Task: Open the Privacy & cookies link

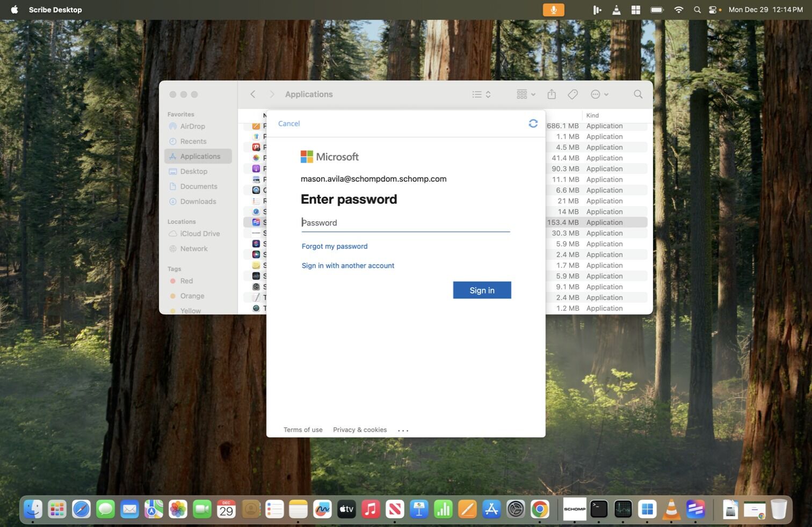Action: [360, 430]
